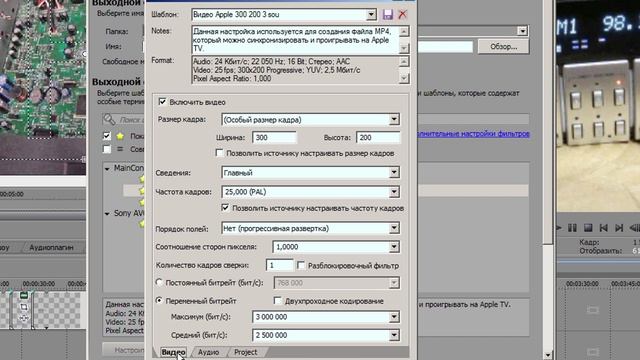Screen dimensions: 640x360
Task: Open the 'Средний (бит/с)' dropdown
Action: pyautogui.click(x=394, y=335)
